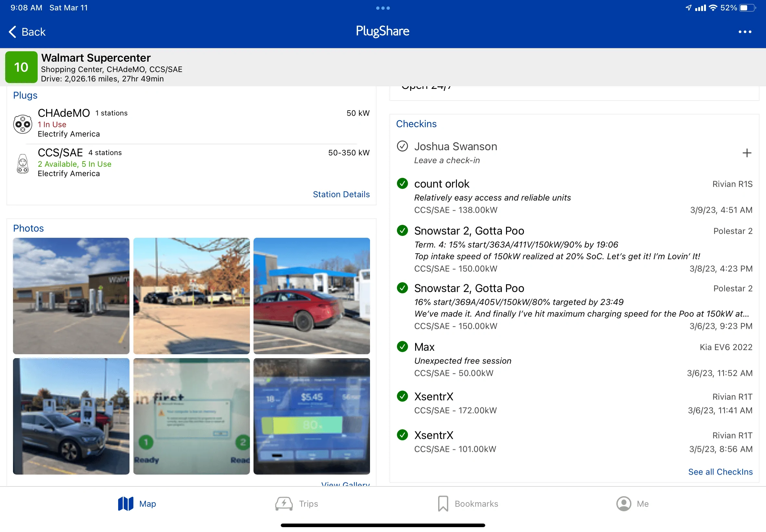This screenshot has width=766, height=532.
Task: Tap the Kia EV6 2022 vehicle label
Action: click(726, 347)
